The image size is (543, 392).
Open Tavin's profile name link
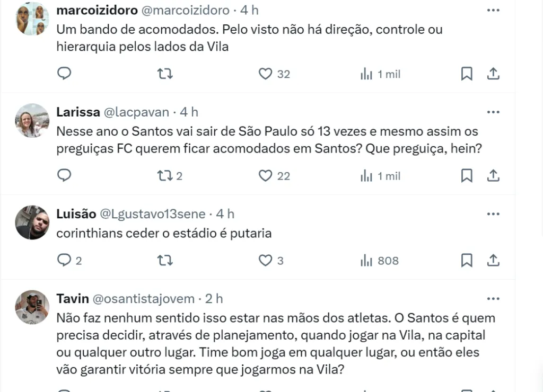73,299
